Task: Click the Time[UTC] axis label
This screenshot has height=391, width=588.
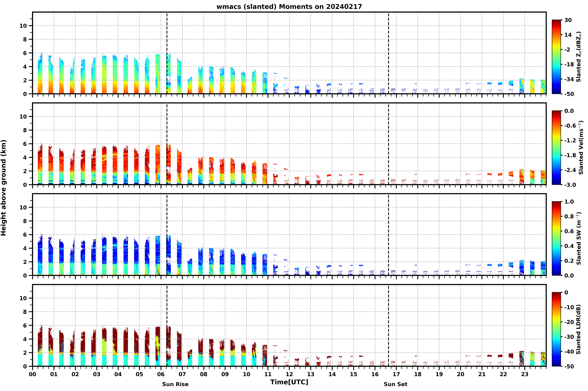Action: (289, 382)
